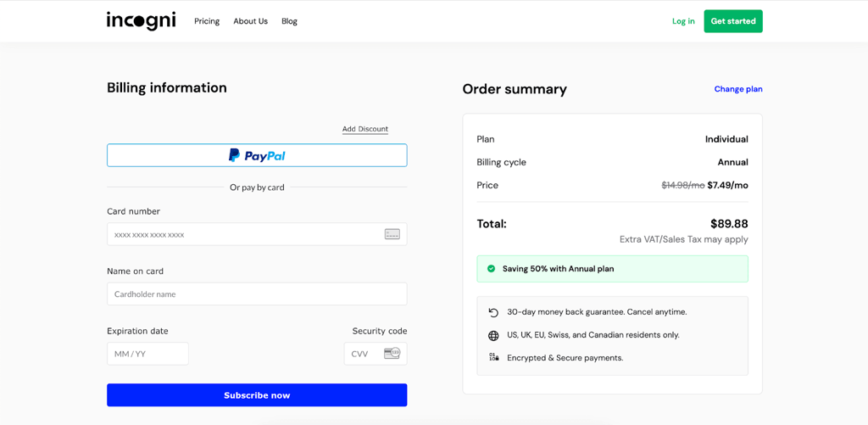Focus the Cardholder name field

[x=257, y=294]
